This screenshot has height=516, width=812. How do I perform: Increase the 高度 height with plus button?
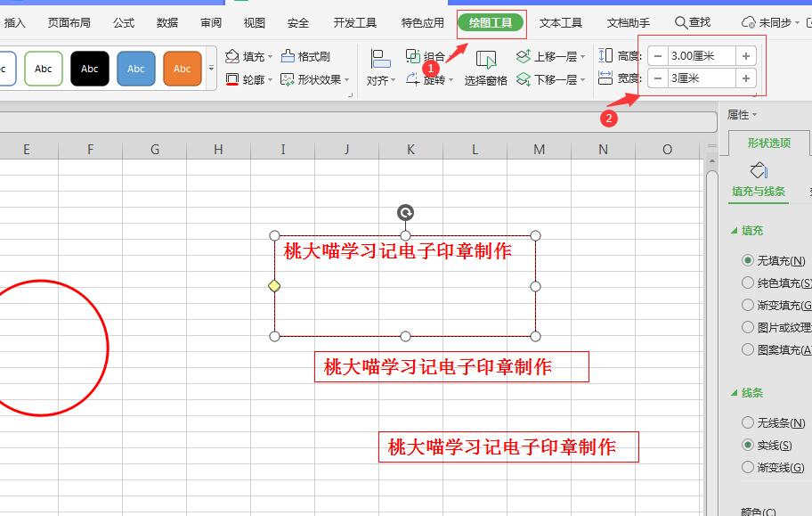point(746,56)
